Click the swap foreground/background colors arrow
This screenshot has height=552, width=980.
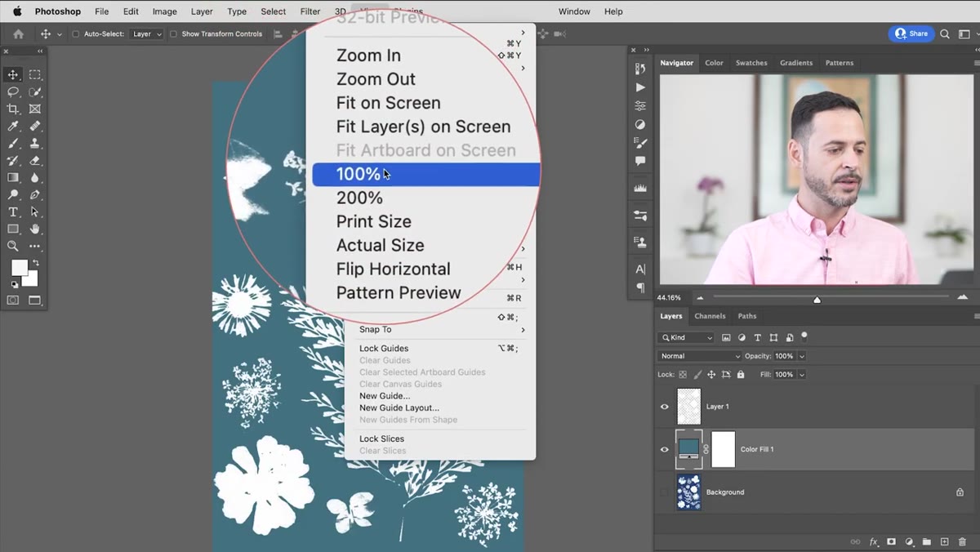(x=35, y=263)
